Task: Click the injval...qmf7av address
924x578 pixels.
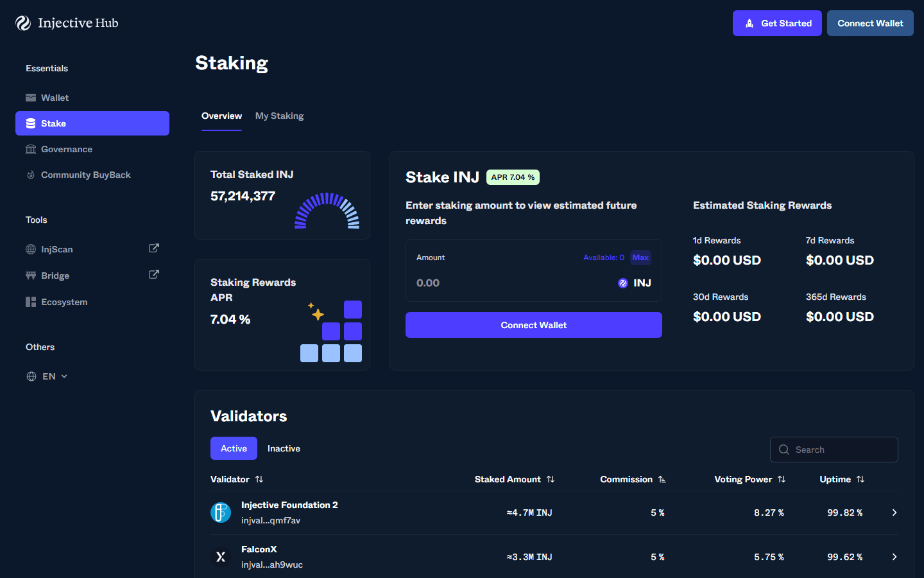Action: click(271, 520)
